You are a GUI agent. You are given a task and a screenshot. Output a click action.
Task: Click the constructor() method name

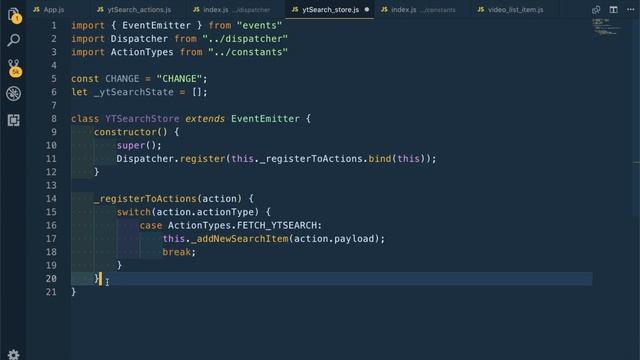[x=131, y=132]
